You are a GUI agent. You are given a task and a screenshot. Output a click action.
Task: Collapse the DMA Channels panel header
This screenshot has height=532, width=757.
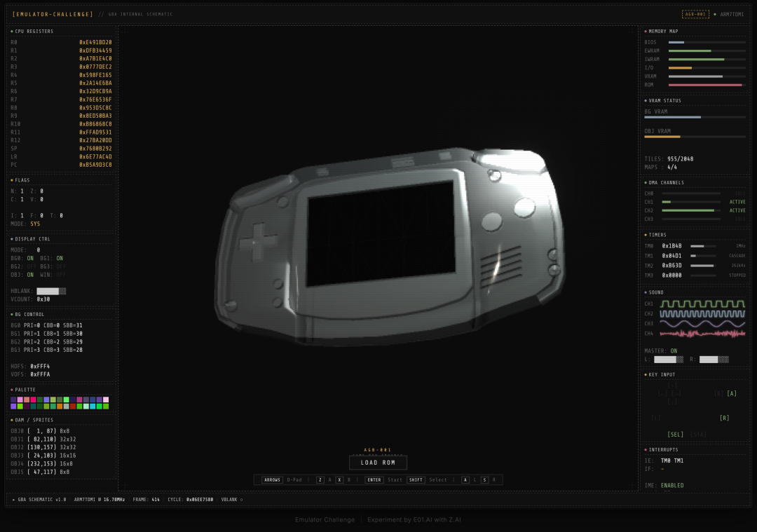pyautogui.click(x=666, y=183)
